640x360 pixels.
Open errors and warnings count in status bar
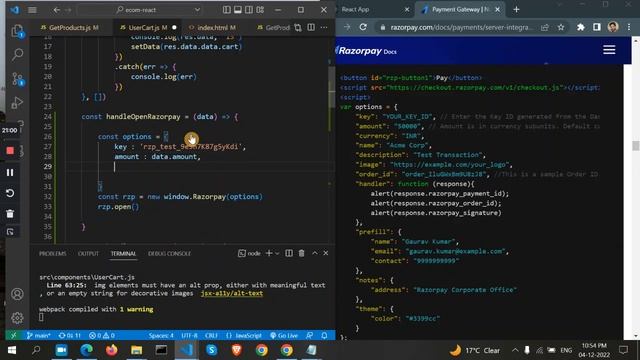(102, 336)
